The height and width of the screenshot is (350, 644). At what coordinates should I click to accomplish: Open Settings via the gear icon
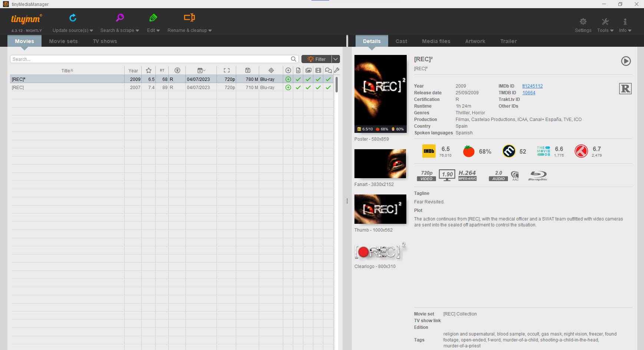pyautogui.click(x=583, y=22)
